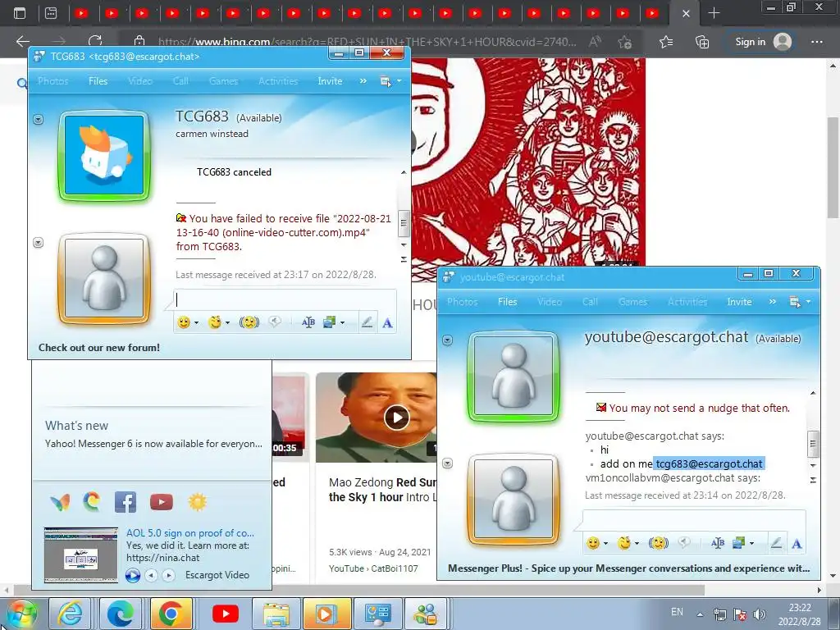
Task: Change font in TCG683 chat
Action: [x=388, y=323]
